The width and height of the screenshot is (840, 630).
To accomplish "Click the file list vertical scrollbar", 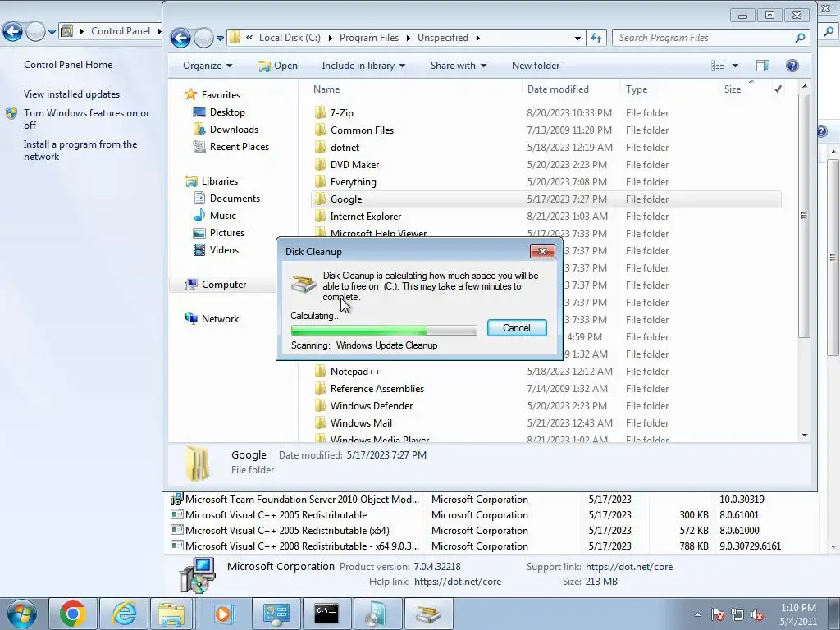I will [804, 216].
